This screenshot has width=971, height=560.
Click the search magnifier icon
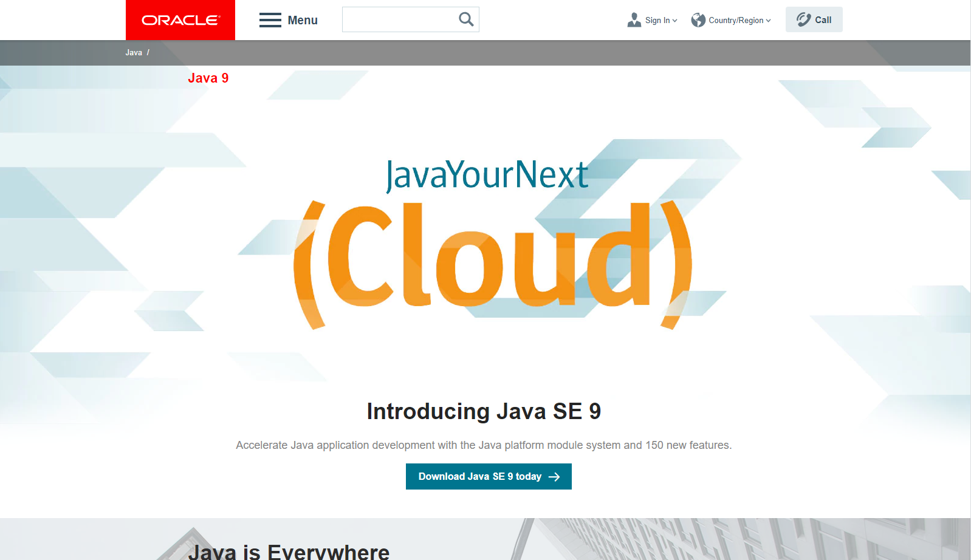tap(466, 19)
